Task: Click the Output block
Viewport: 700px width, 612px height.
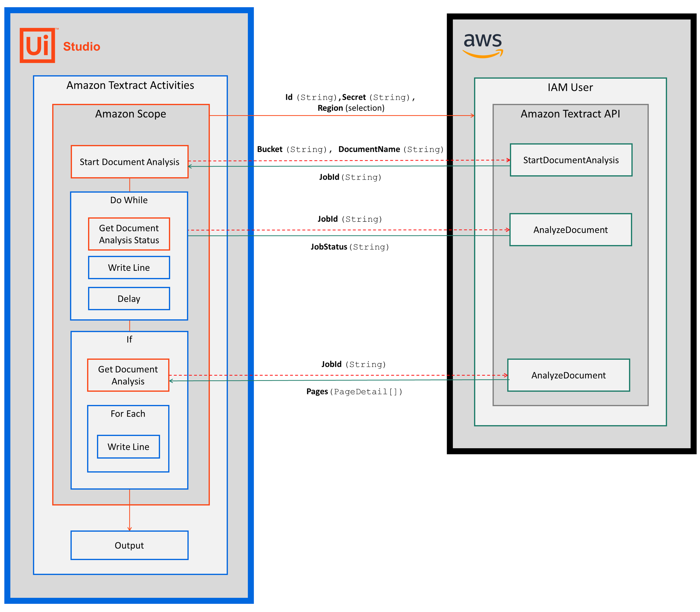Action: [129, 545]
